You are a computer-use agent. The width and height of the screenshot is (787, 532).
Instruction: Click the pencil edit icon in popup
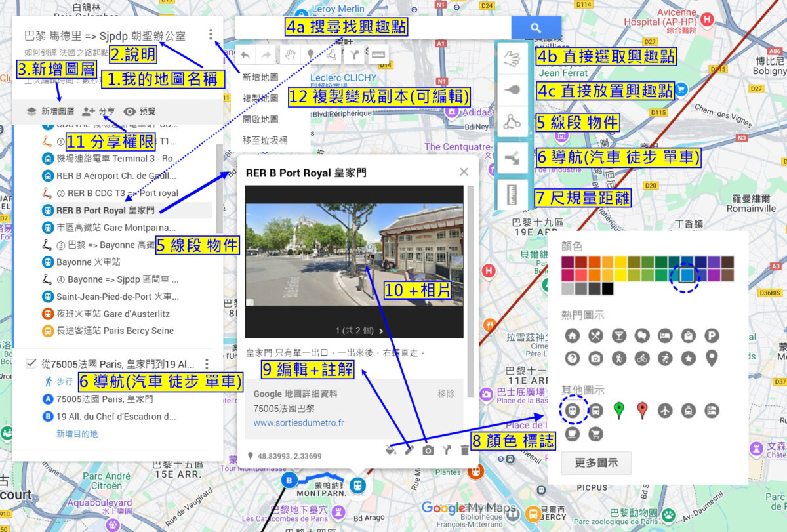click(409, 450)
